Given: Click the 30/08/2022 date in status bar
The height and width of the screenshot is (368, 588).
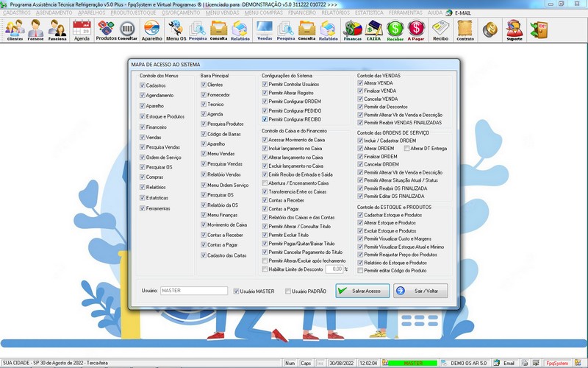Looking at the screenshot, I should 341,363.
